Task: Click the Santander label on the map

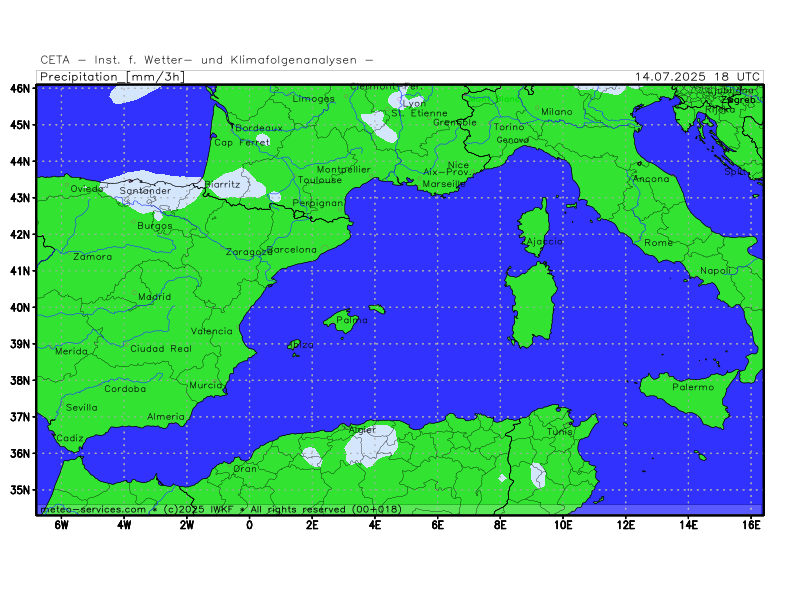Action: tap(145, 190)
